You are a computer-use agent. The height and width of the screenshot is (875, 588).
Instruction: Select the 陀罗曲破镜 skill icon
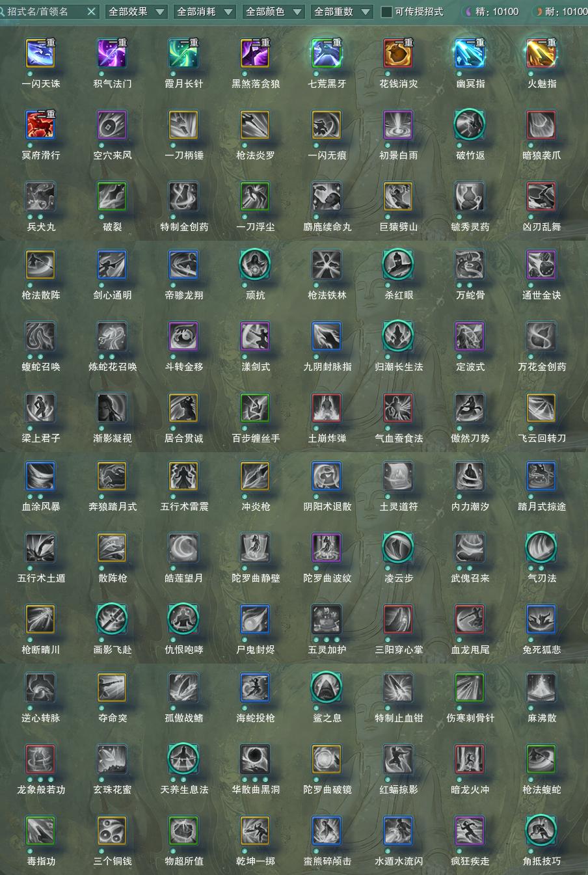(327, 759)
